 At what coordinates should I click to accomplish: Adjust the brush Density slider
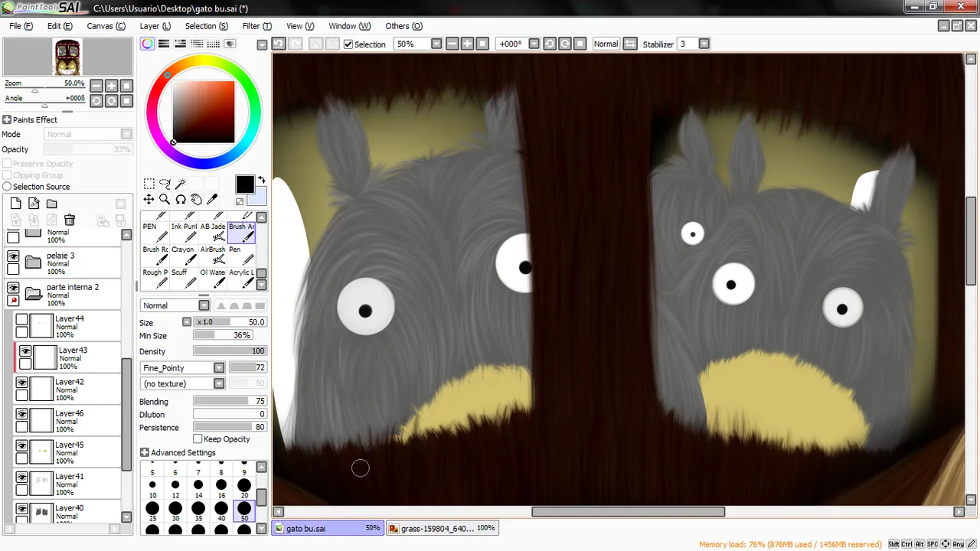tap(230, 351)
